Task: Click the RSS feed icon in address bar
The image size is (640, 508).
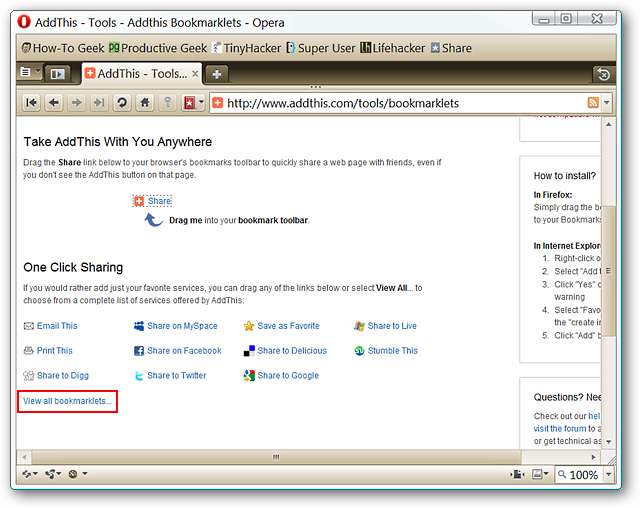Action: [594, 103]
